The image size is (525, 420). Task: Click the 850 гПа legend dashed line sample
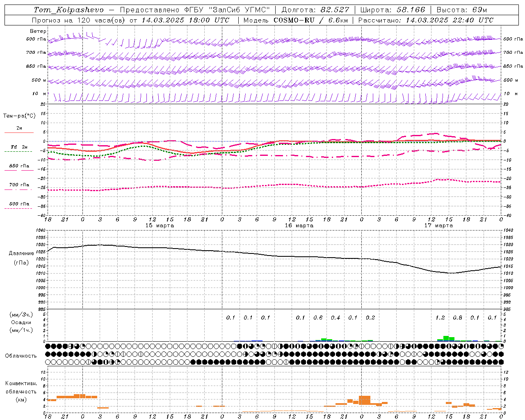18,170
